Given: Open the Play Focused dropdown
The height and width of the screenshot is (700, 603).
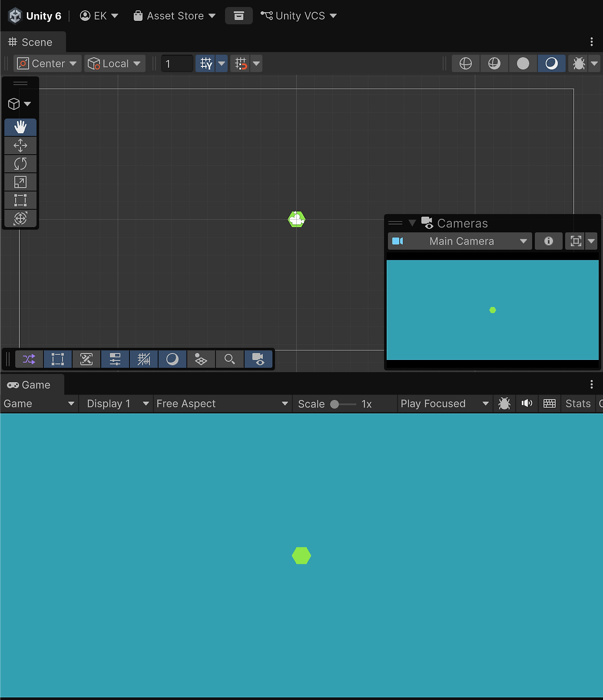Looking at the screenshot, I should pyautogui.click(x=443, y=403).
